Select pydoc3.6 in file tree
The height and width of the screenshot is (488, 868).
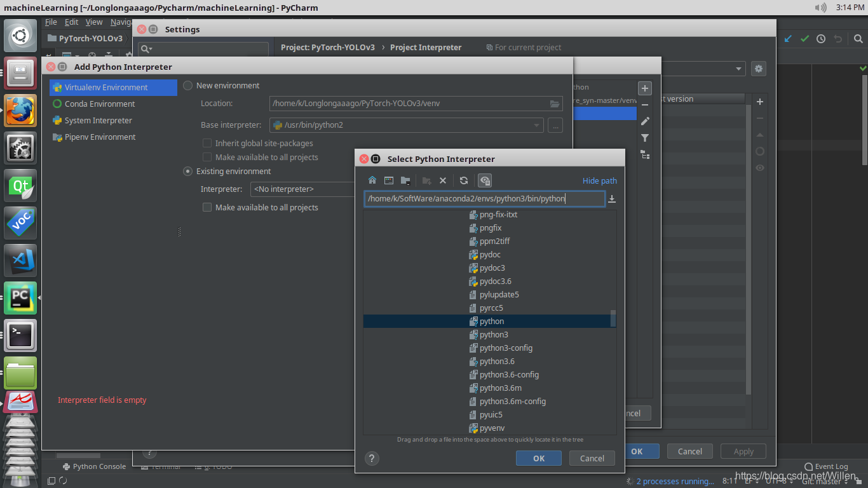click(496, 281)
